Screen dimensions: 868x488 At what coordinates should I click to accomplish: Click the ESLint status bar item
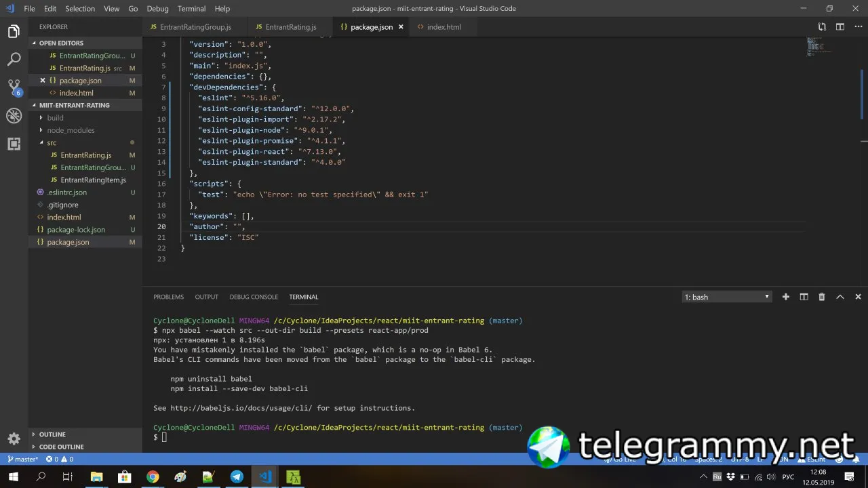[x=812, y=459]
